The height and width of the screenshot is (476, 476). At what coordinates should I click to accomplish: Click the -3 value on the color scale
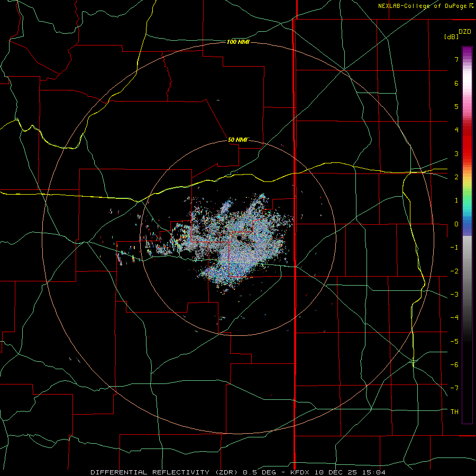click(x=454, y=295)
